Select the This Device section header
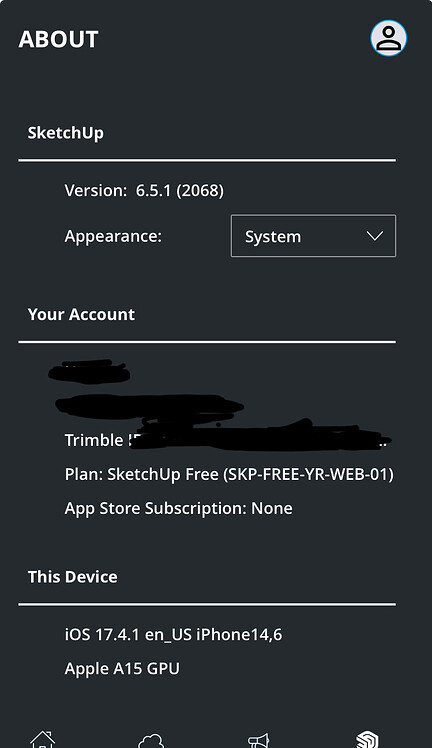This screenshot has width=432, height=748. pyautogui.click(x=72, y=577)
